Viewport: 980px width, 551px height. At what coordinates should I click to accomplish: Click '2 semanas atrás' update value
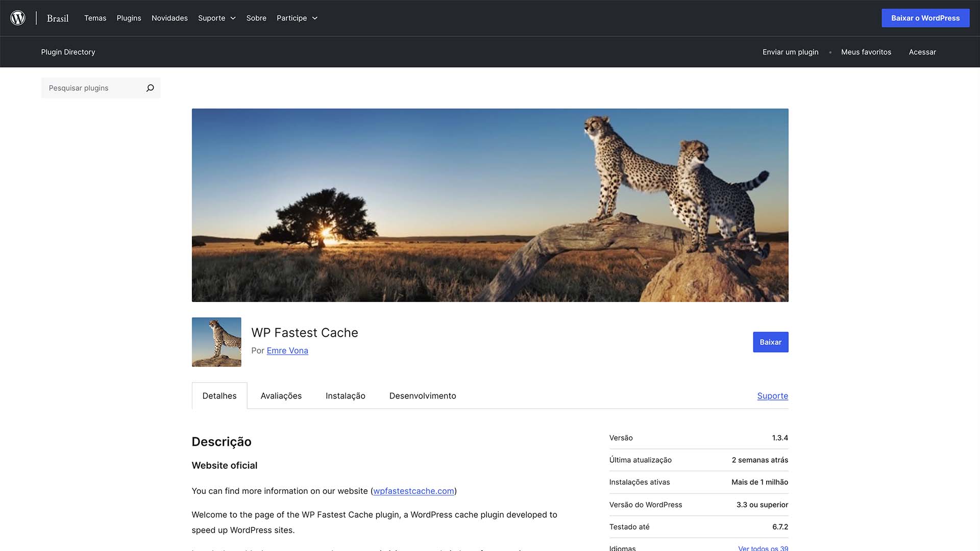click(759, 460)
